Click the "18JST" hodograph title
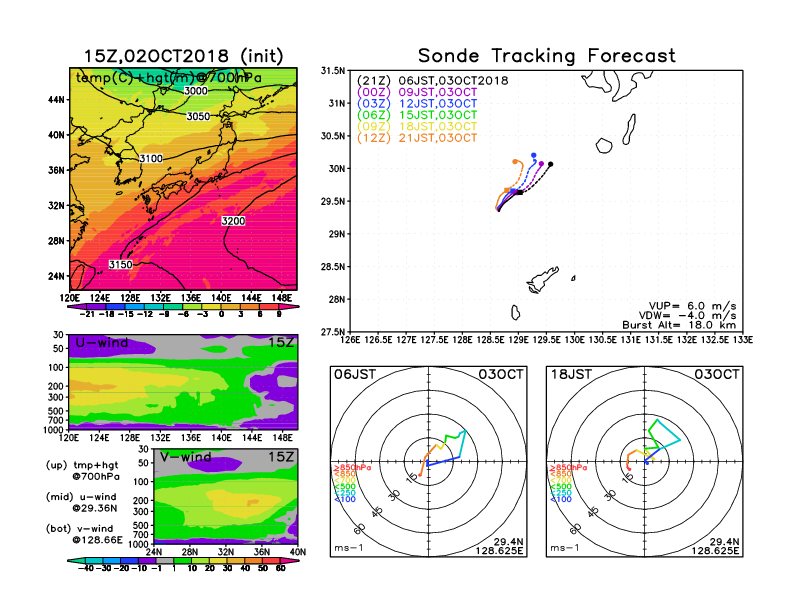The image size is (792, 612). (x=571, y=374)
